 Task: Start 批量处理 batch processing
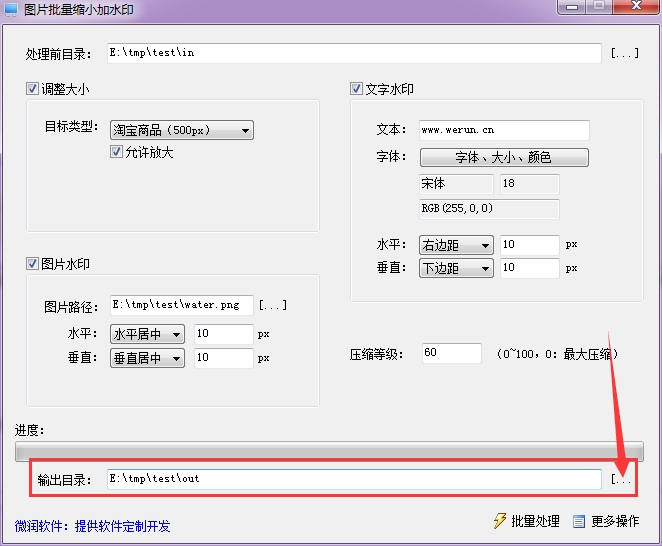(x=526, y=521)
